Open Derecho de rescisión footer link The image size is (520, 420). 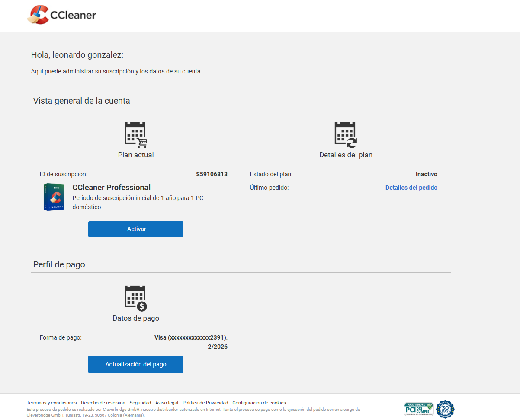[x=103, y=403]
